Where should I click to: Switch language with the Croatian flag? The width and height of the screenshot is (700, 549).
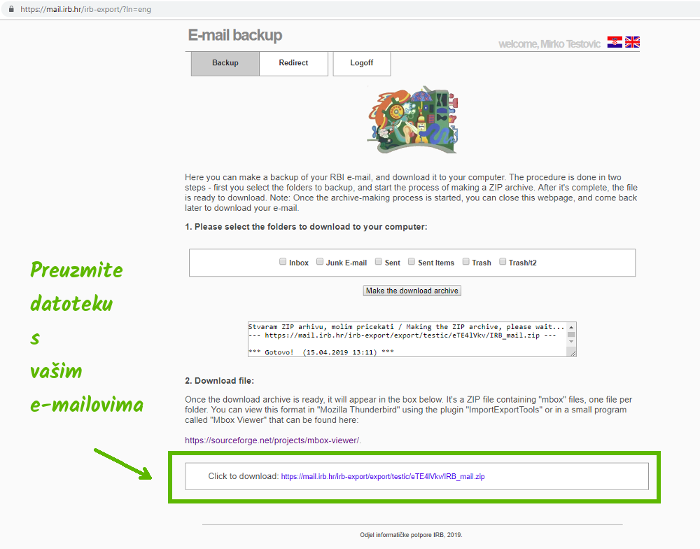point(615,42)
